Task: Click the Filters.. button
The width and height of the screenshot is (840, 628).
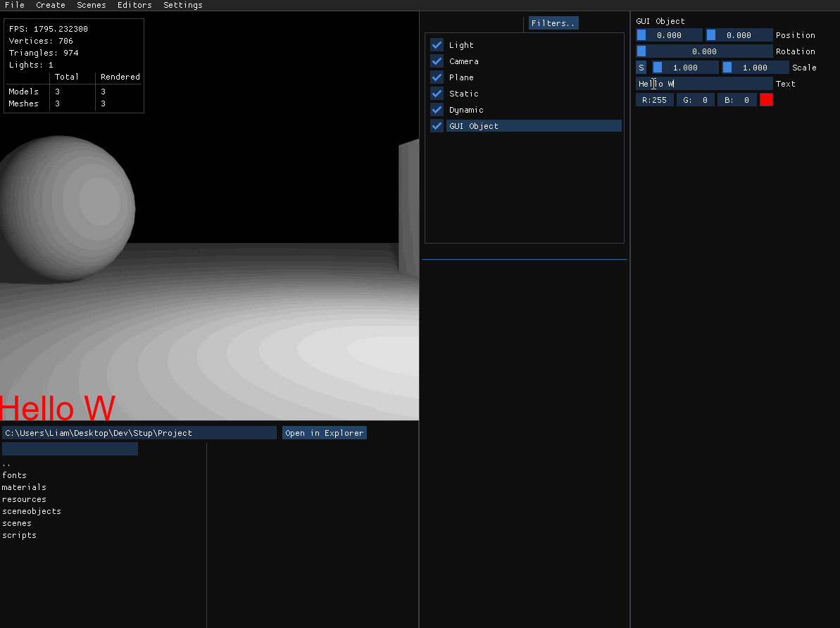Action: coord(553,23)
